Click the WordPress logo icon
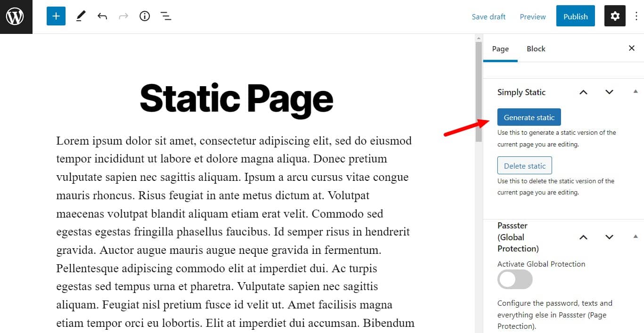The width and height of the screenshot is (644, 333). click(15, 16)
